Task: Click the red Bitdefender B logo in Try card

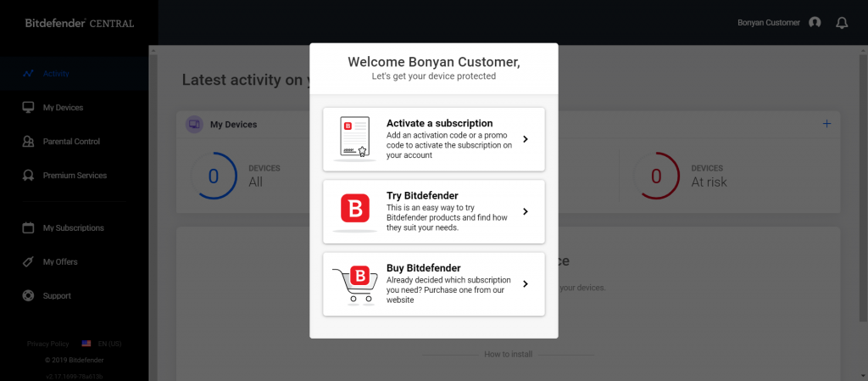Action: [x=355, y=209]
